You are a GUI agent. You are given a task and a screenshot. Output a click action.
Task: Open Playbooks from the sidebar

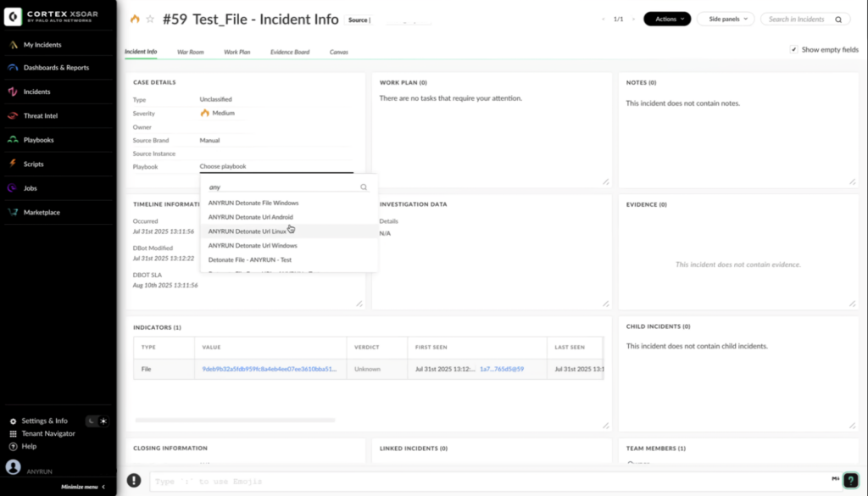tap(38, 140)
